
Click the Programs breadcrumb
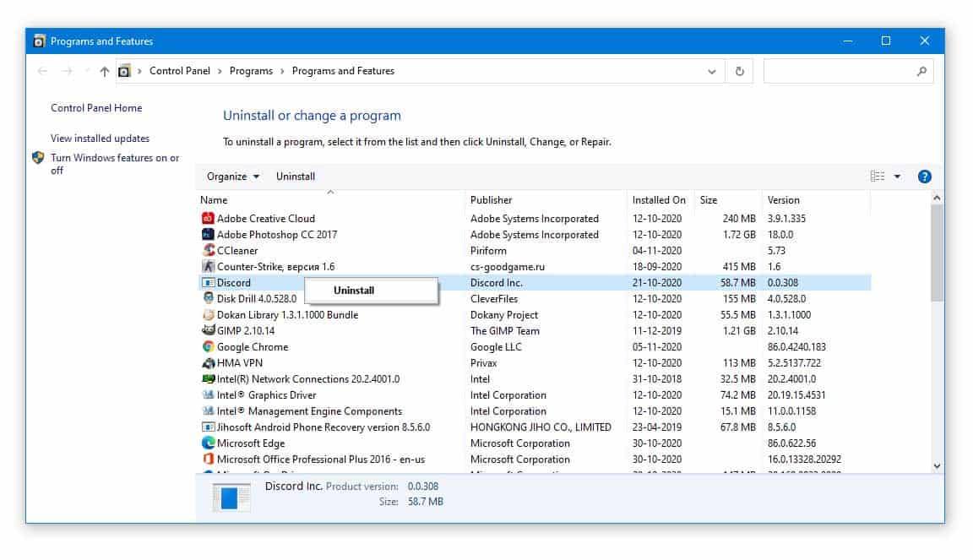[252, 71]
